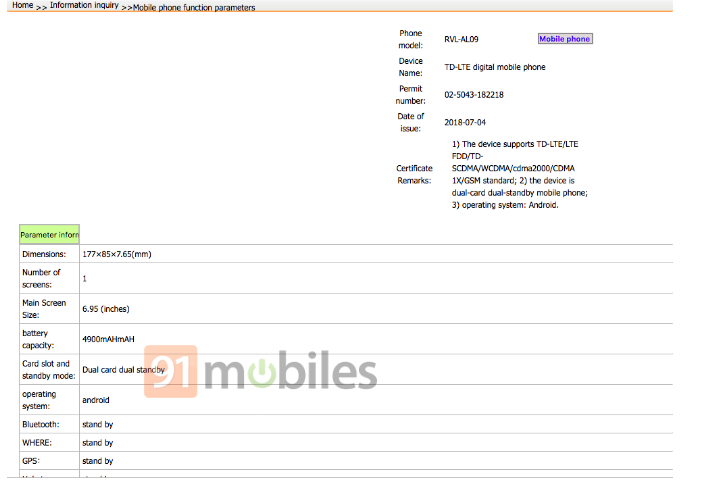The width and height of the screenshot is (709, 480).
Task: Click the Home breadcrumb link
Action: [x=22, y=6]
